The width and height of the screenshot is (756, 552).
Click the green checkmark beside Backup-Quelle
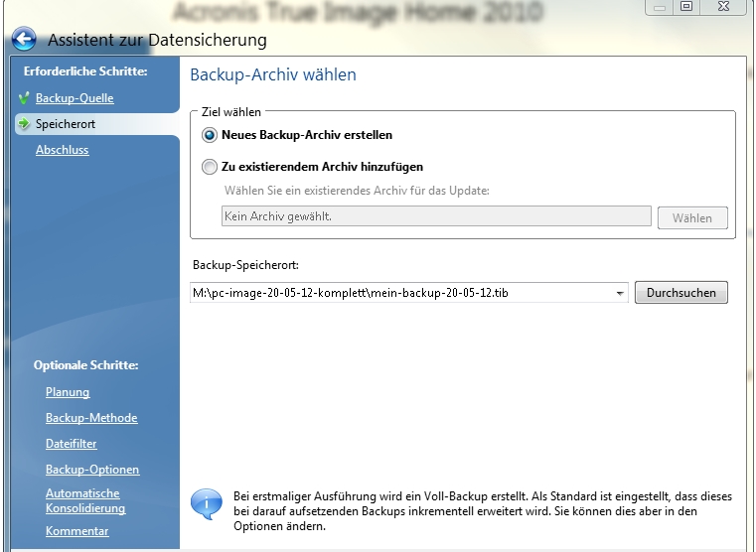pyautogui.click(x=24, y=97)
